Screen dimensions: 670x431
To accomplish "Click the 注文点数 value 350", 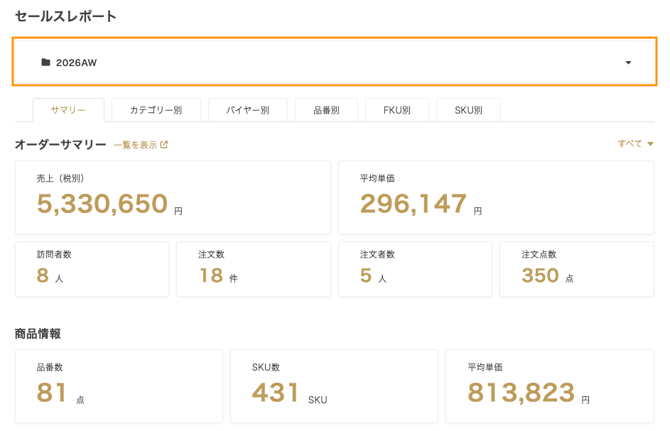I will tap(540, 276).
